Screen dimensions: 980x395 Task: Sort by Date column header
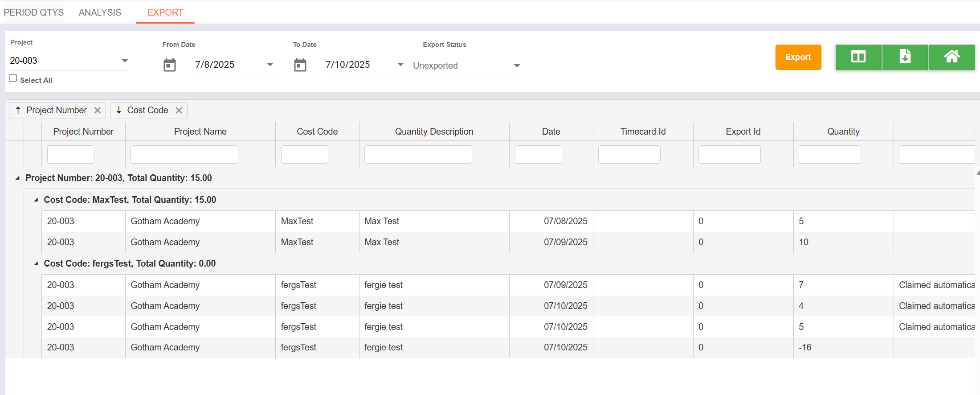551,132
